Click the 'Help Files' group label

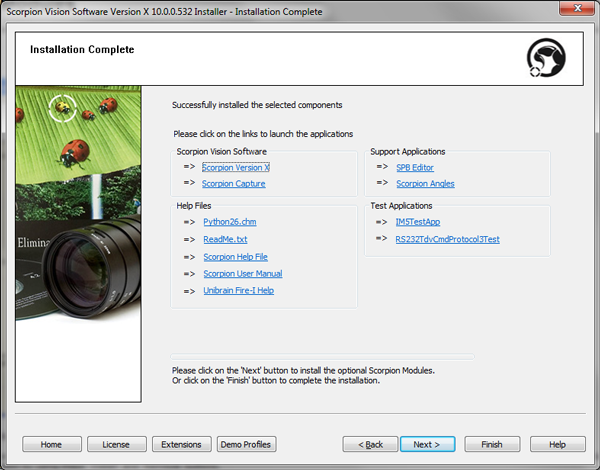(x=194, y=206)
